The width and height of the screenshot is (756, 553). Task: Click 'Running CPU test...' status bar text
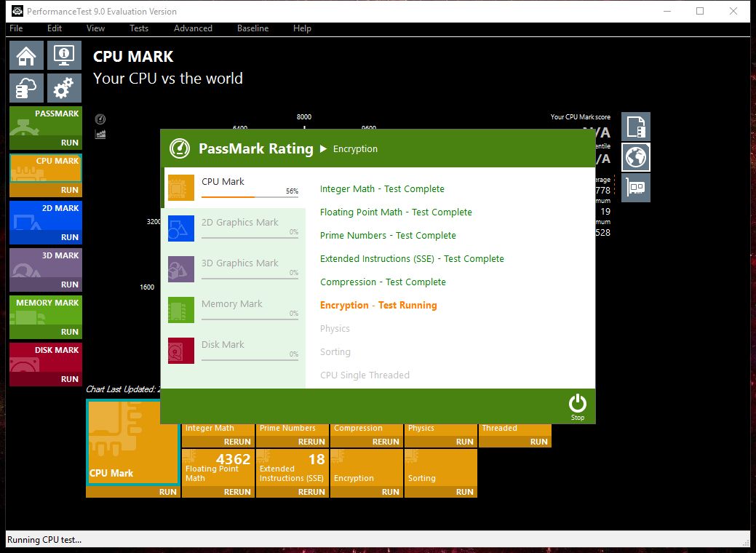[x=44, y=539]
